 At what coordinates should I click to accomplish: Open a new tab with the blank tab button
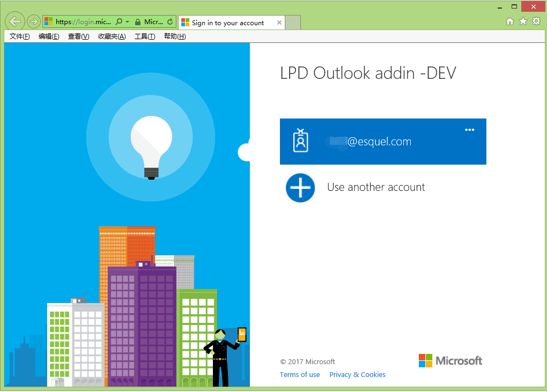point(293,23)
